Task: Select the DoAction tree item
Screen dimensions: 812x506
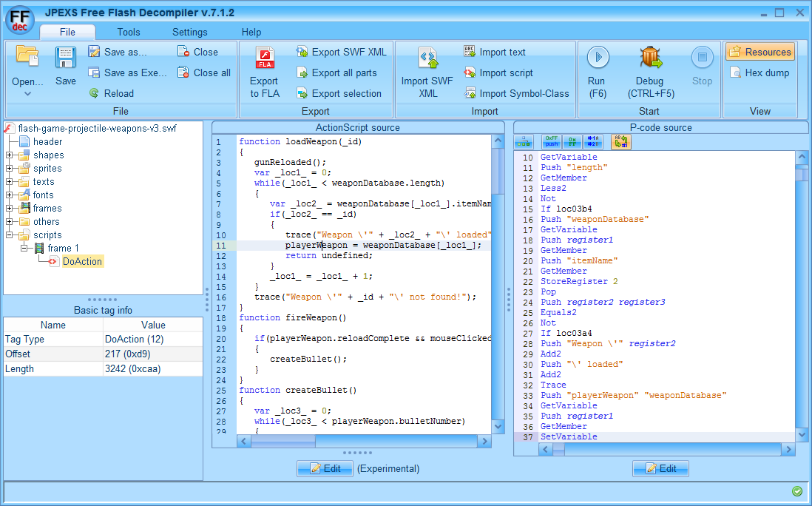Action: point(82,262)
